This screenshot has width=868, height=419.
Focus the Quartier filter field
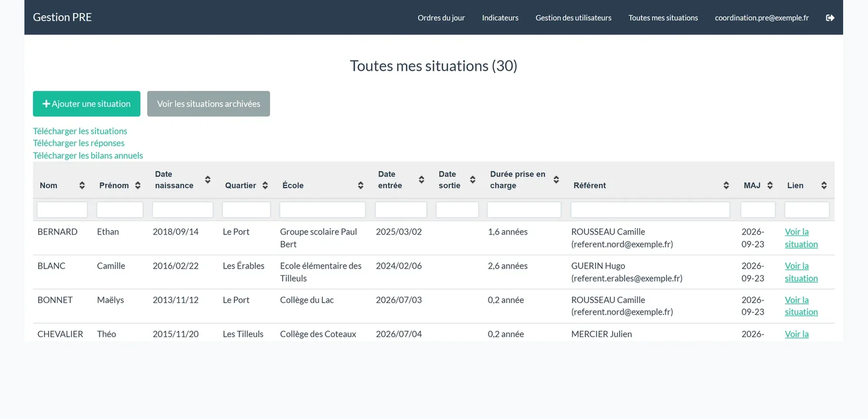[246, 210]
